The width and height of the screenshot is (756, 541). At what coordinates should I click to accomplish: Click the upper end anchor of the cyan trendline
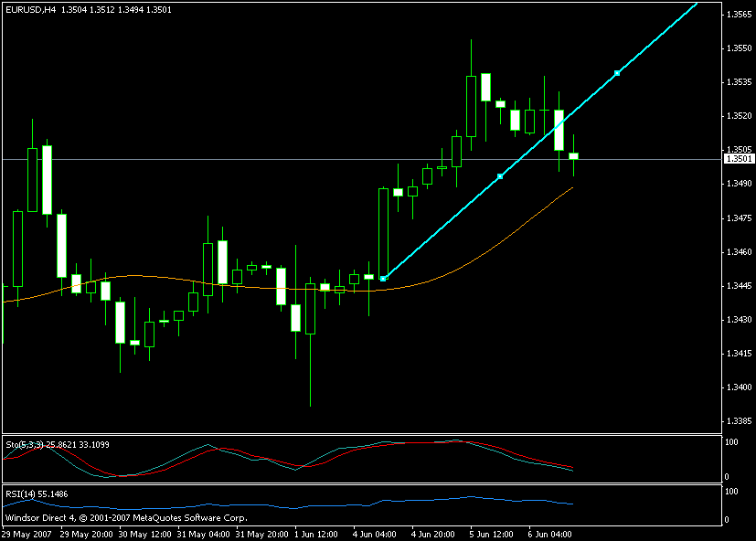[617, 72]
